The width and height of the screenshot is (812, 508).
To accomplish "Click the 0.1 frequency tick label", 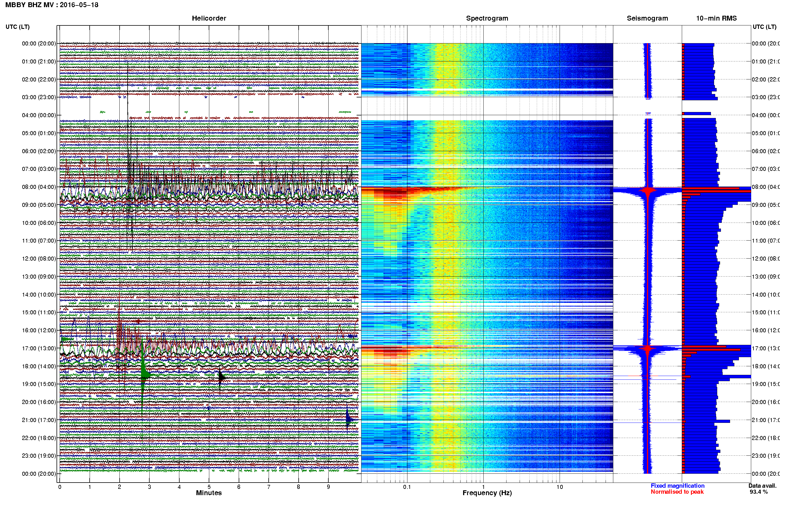I will click(407, 487).
